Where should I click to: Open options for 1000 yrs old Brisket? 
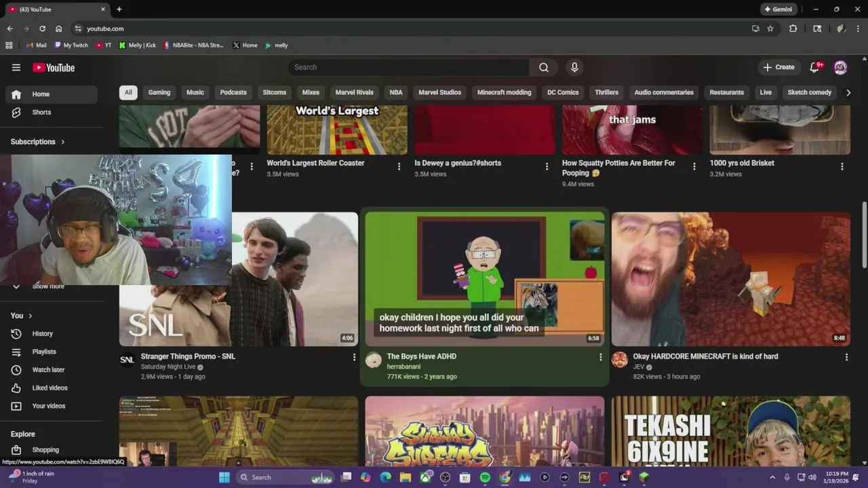(842, 166)
